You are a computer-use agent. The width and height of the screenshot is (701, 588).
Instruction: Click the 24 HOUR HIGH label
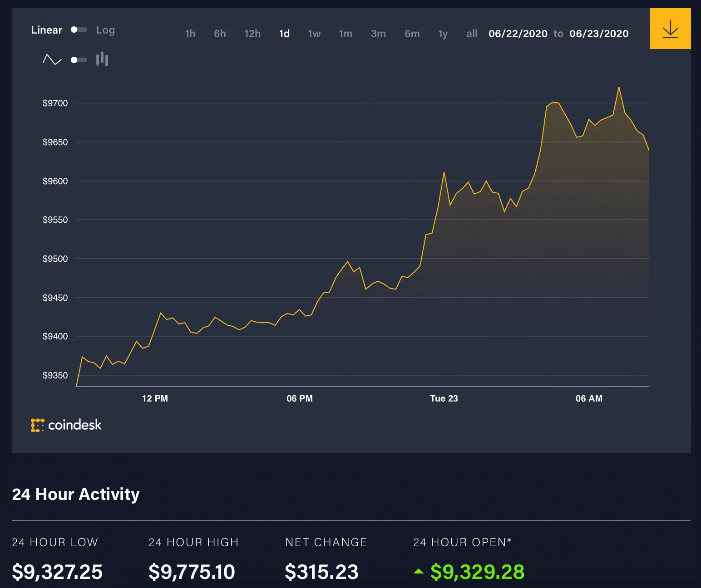pos(193,542)
